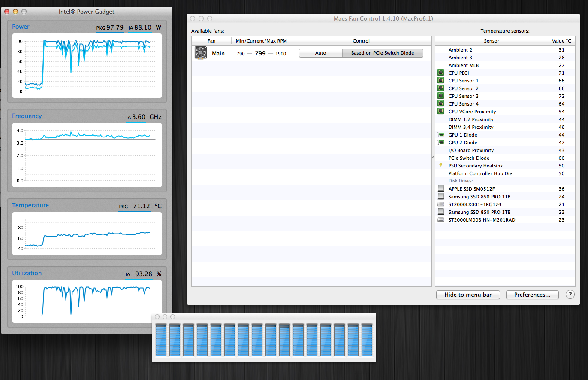Click the IA 88.10 power reading
This screenshot has height=380, width=588.
(140, 27)
